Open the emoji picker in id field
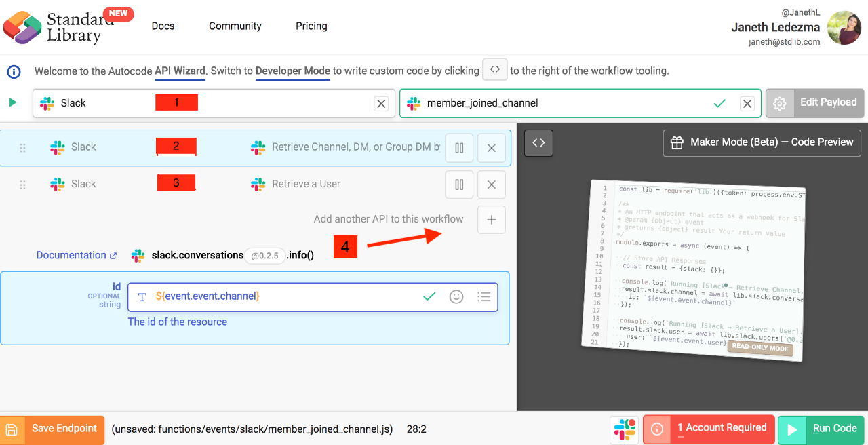The height and width of the screenshot is (445, 868). pyautogui.click(x=456, y=296)
